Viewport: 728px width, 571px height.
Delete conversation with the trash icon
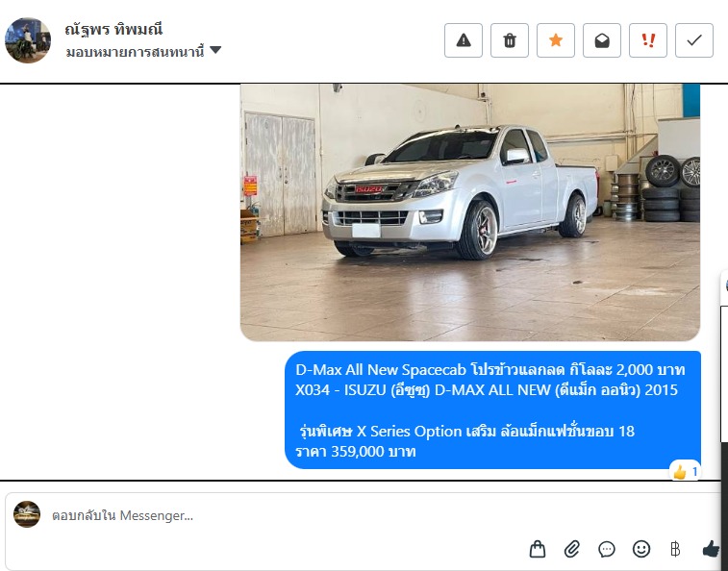coord(510,40)
